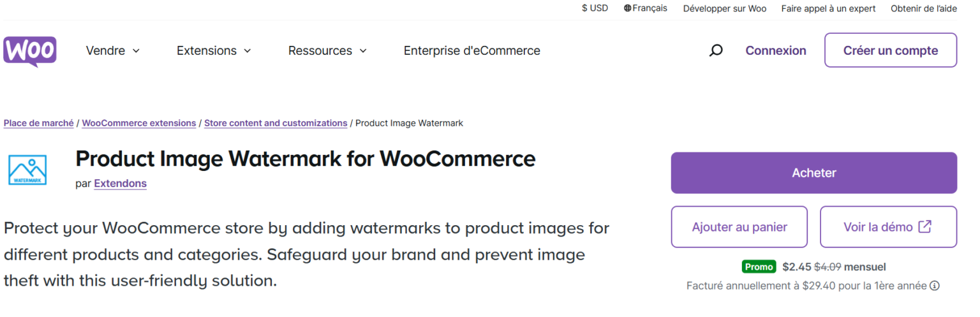Click Développer sur Woo link
980x317 pixels.
(x=725, y=8)
